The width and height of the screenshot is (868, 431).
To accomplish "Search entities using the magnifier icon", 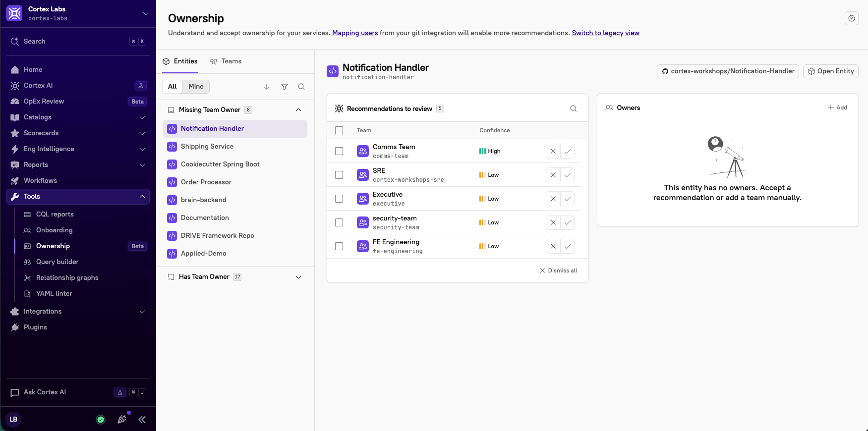I will coord(301,87).
